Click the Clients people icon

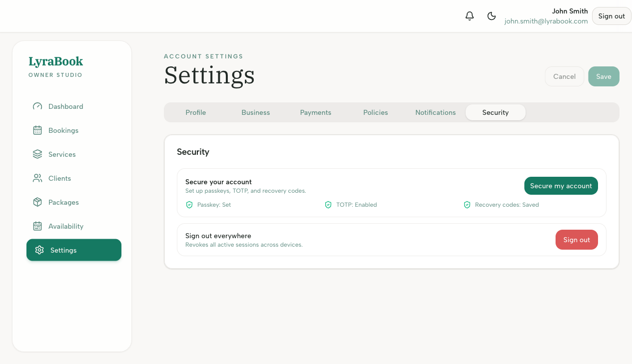coord(37,178)
